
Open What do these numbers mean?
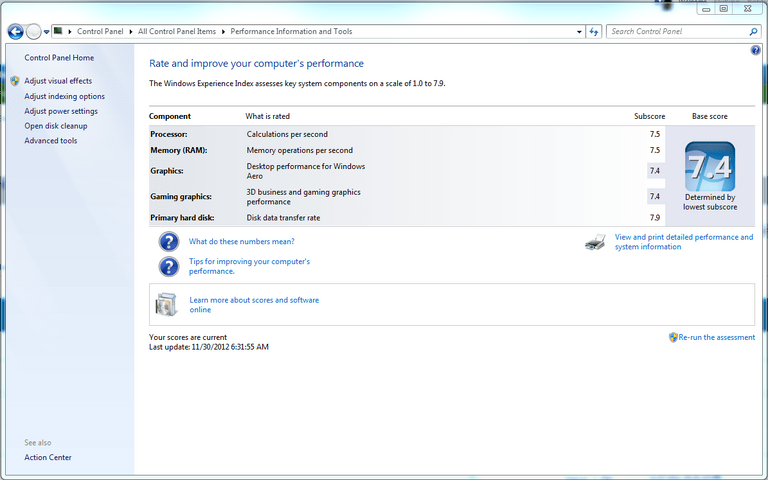(242, 241)
